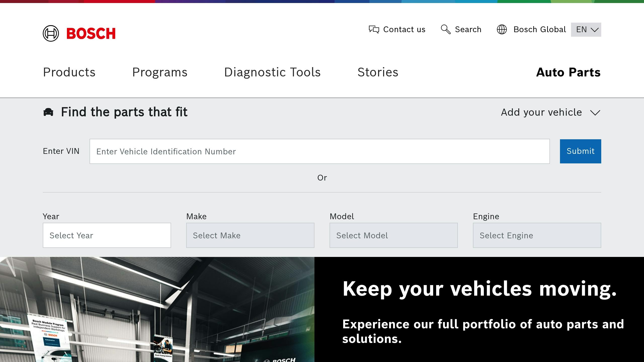Image resolution: width=644 pixels, height=362 pixels.
Task: Click the Make field label
Action: [196, 216]
